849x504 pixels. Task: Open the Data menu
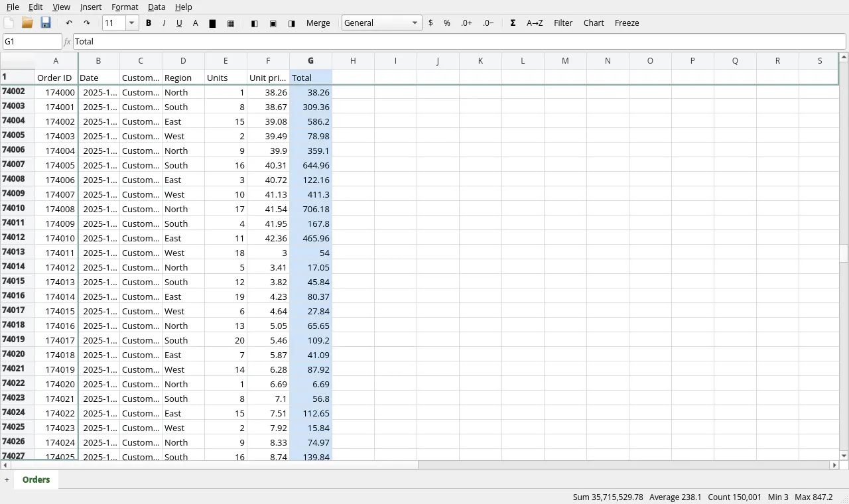pyautogui.click(x=157, y=7)
